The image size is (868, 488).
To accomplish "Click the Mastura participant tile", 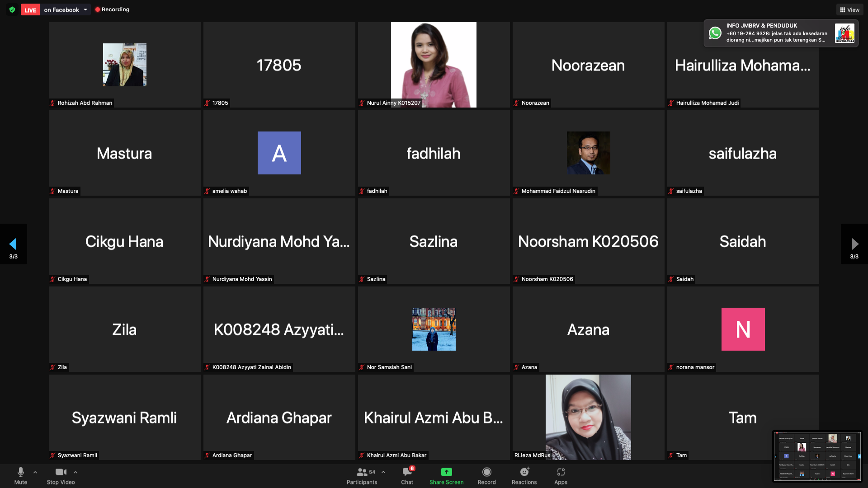I will click(x=125, y=153).
